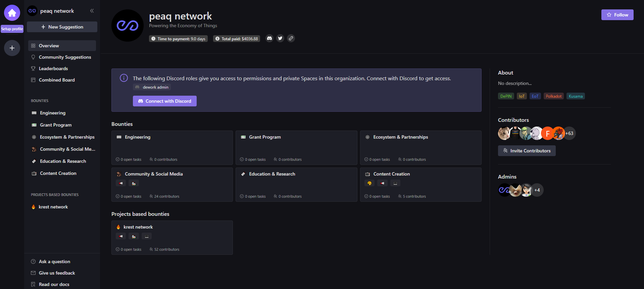The height and width of the screenshot is (289, 644).
Task: Show the +4 additional admins
Action: (x=537, y=190)
